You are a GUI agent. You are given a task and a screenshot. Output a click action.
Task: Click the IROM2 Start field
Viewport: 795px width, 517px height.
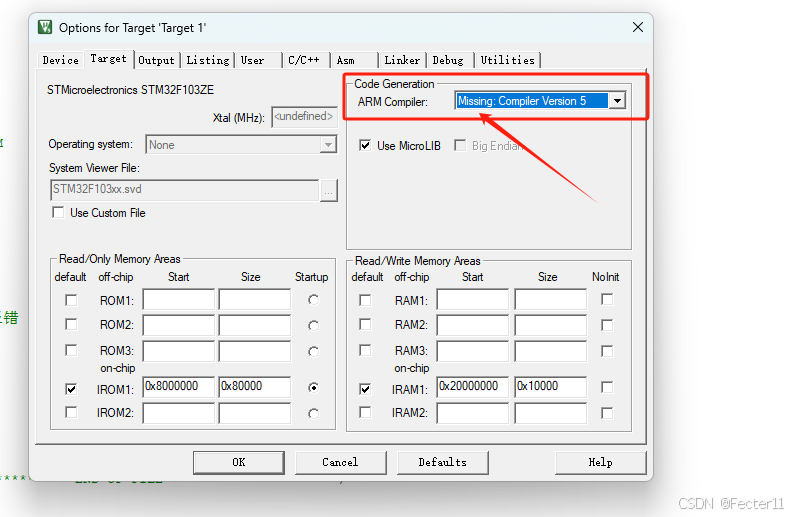(x=178, y=413)
